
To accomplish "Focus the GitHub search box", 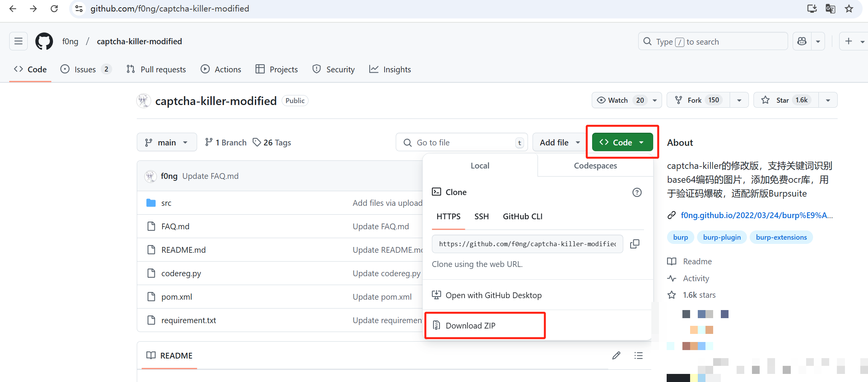I will (x=713, y=41).
